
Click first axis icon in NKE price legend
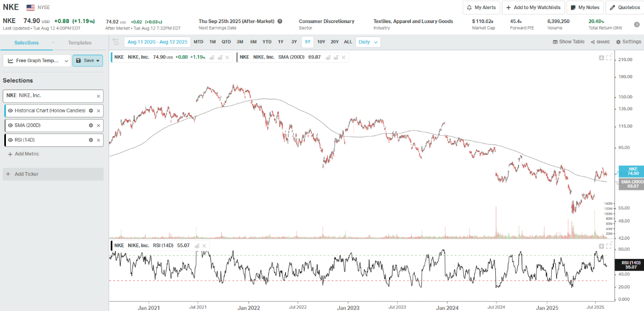tap(211, 57)
